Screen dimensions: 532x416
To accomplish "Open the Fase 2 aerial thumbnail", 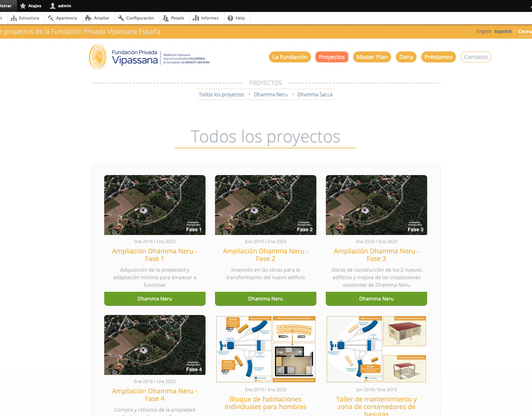I will pos(266,205).
